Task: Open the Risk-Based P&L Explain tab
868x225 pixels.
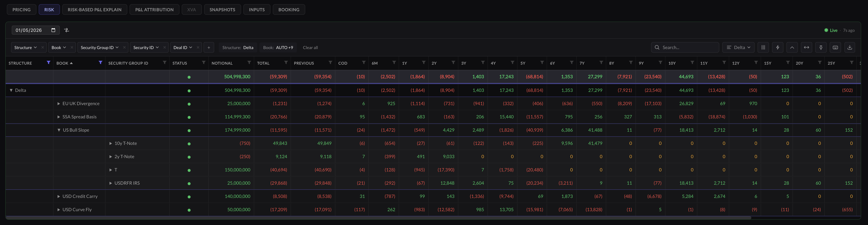Action: tap(95, 9)
